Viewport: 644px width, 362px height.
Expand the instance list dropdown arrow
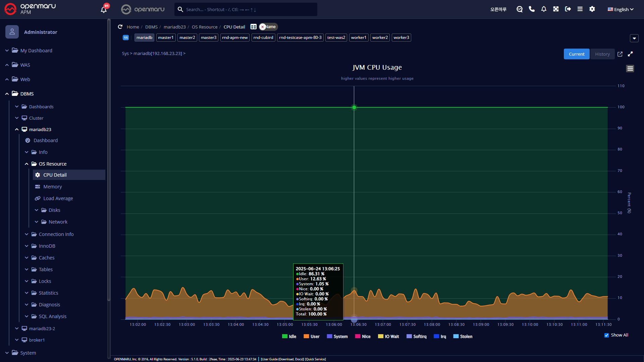pyautogui.click(x=634, y=38)
